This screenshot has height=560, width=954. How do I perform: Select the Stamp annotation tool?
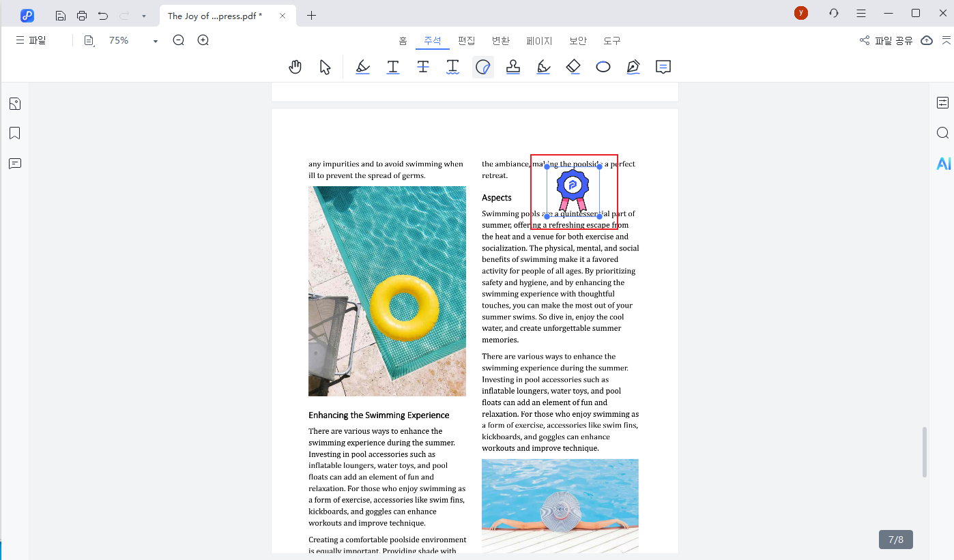513,67
